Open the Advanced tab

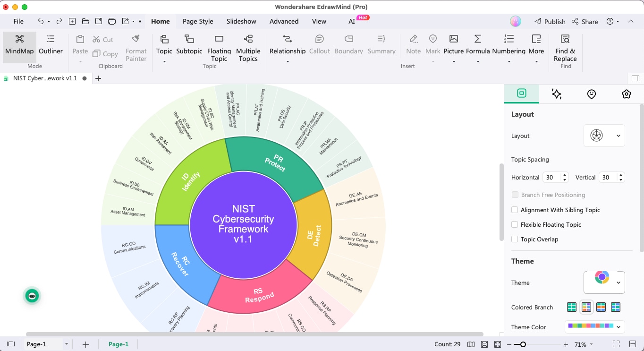click(x=284, y=21)
